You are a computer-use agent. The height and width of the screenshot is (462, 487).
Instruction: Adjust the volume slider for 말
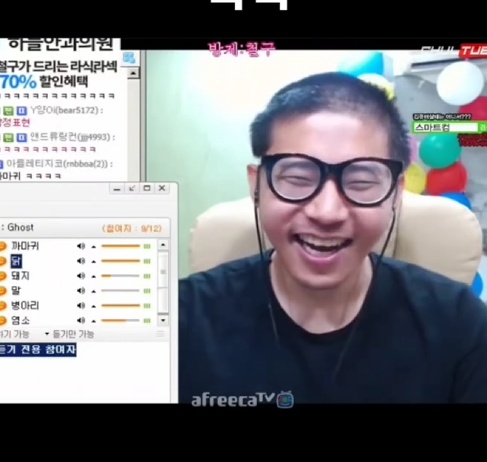click(x=121, y=291)
